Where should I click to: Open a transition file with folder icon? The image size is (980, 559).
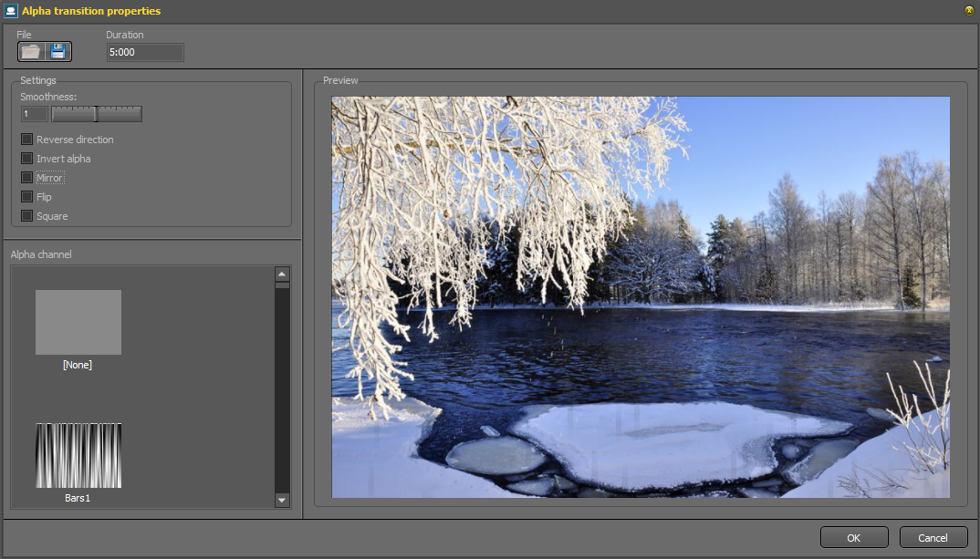pyautogui.click(x=31, y=51)
